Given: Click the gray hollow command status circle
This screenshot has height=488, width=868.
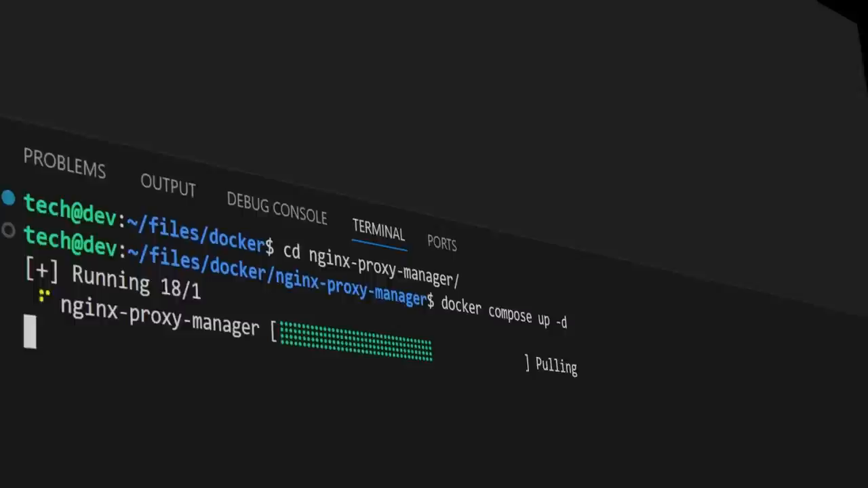Looking at the screenshot, I should (8, 230).
